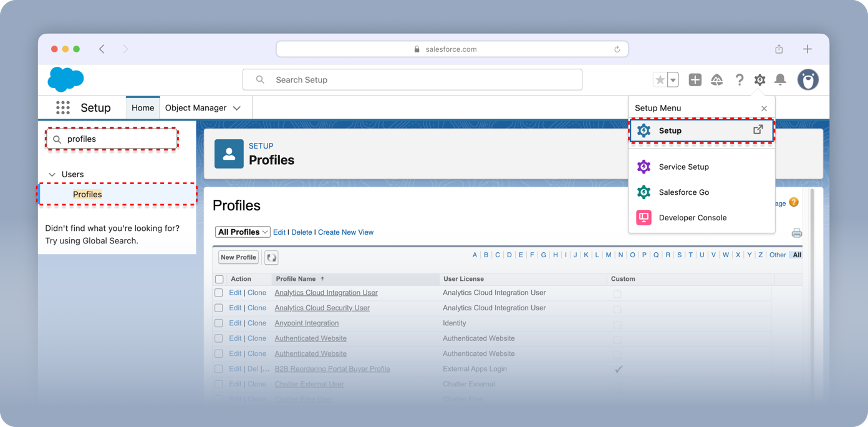This screenshot has width=868, height=427.
Task: Check the Analytics Cloud Integration User row
Action: click(219, 293)
